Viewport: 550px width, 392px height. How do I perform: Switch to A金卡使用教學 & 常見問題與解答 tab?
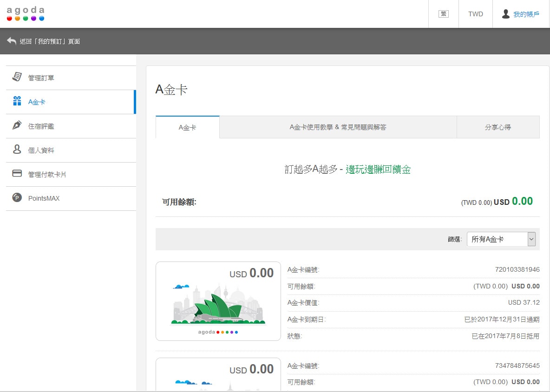338,127
